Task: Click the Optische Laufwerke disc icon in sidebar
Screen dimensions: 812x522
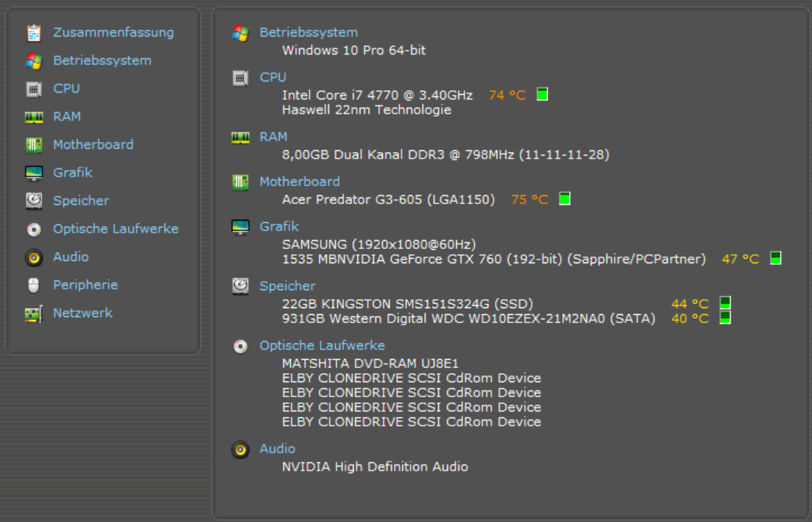Action: (34, 229)
